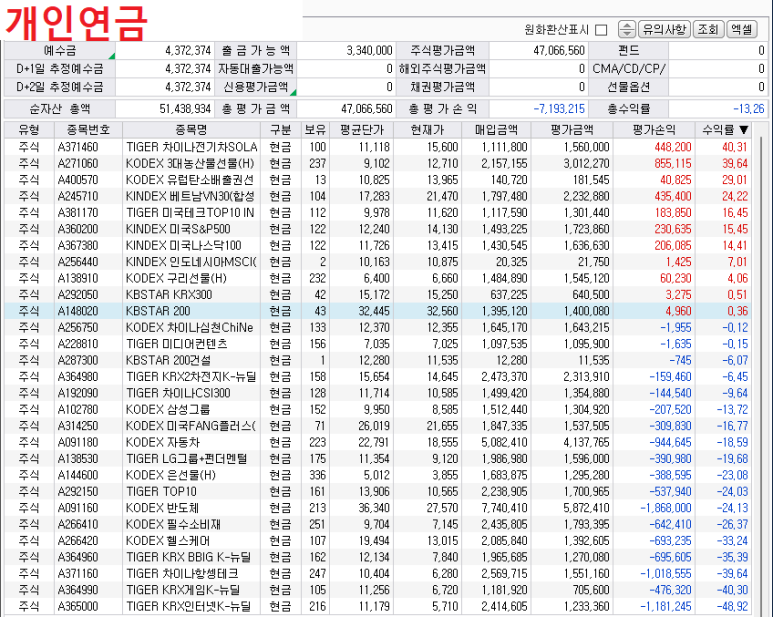
Task: Select the KINDEX 인도네시아MSCI row
Action: click(x=378, y=262)
